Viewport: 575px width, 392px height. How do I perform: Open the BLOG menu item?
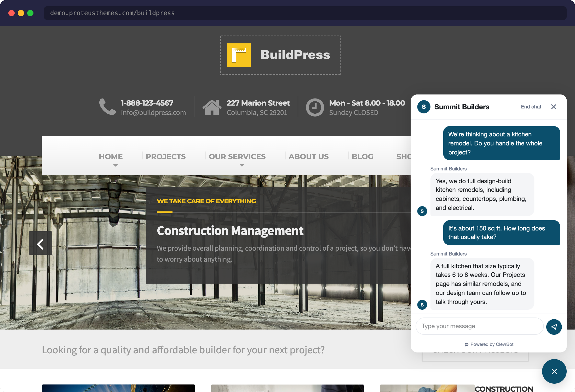coord(363,157)
